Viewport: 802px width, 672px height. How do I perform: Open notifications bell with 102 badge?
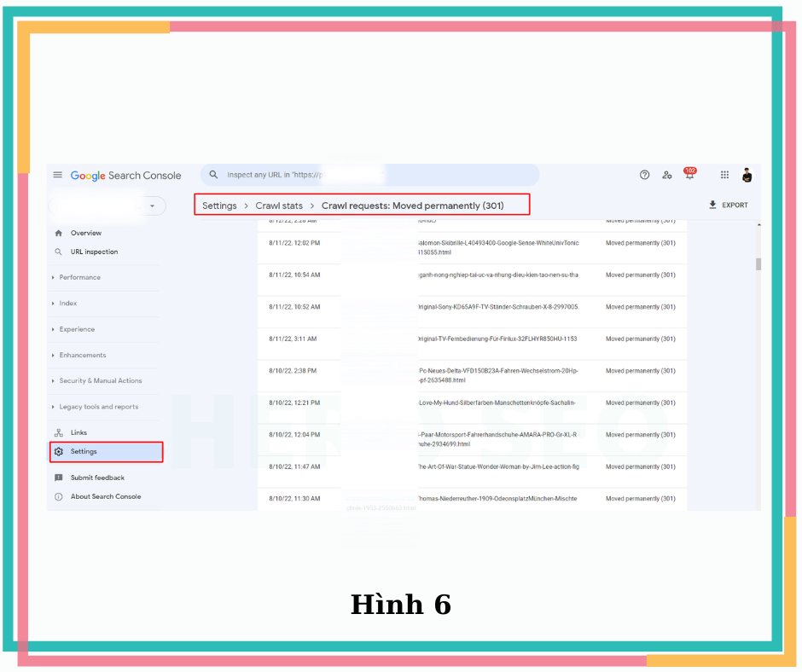(x=689, y=174)
